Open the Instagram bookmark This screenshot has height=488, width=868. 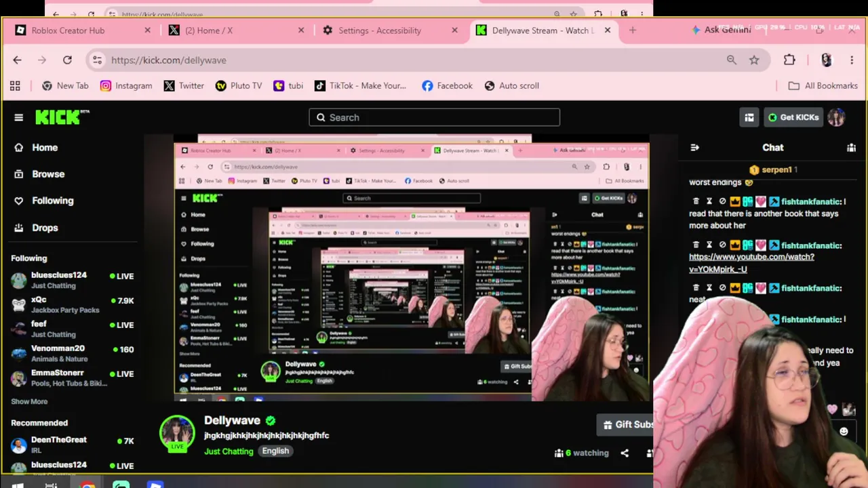pyautogui.click(x=126, y=85)
